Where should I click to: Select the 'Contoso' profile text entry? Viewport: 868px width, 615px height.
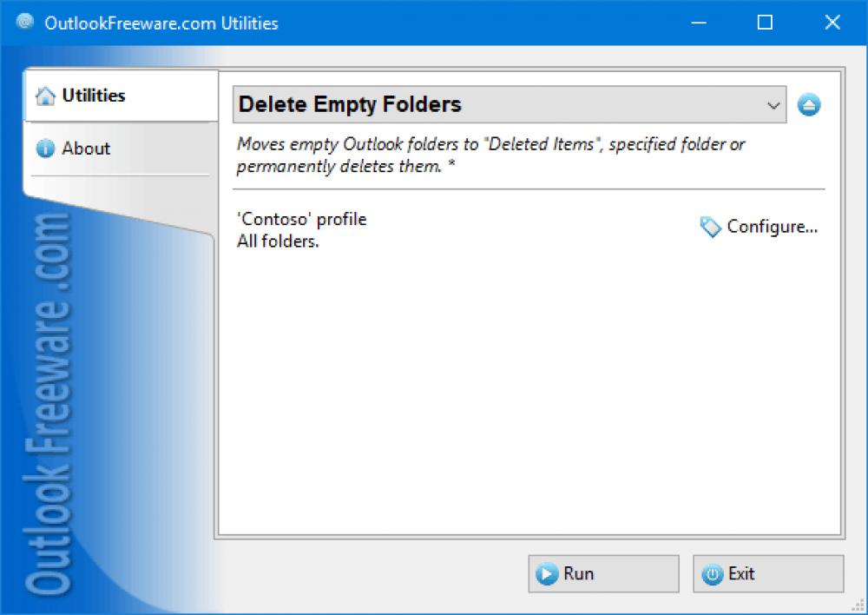click(299, 218)
